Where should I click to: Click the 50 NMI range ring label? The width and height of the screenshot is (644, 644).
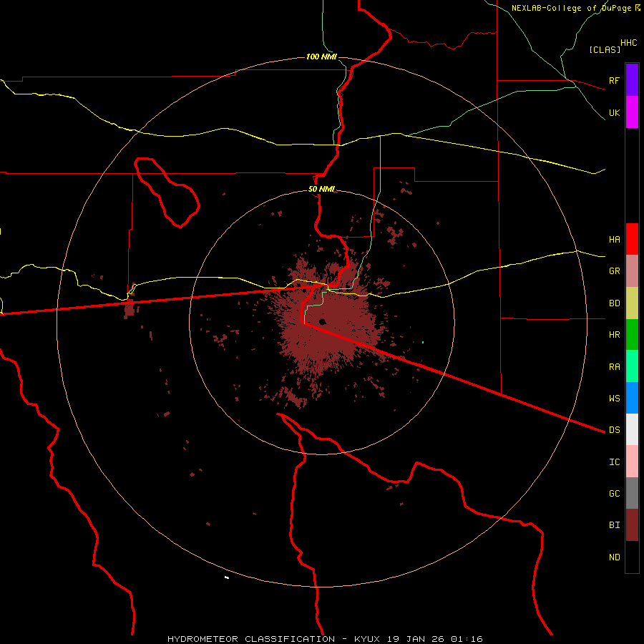click(321, 189)
